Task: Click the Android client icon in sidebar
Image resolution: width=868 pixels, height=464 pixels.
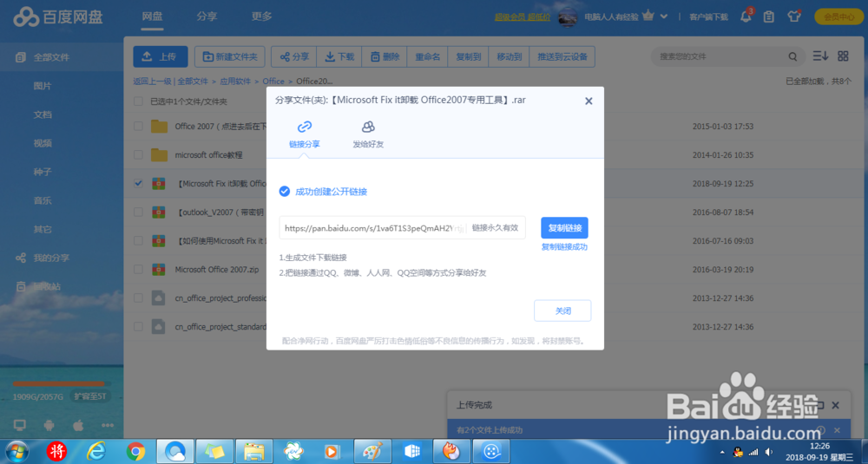Action: pyautogui.click(x=49, y=425)
